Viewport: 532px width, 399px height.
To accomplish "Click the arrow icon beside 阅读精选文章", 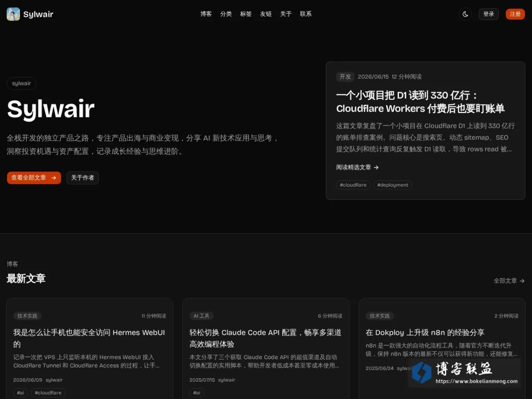I will [x=376, y=168].
